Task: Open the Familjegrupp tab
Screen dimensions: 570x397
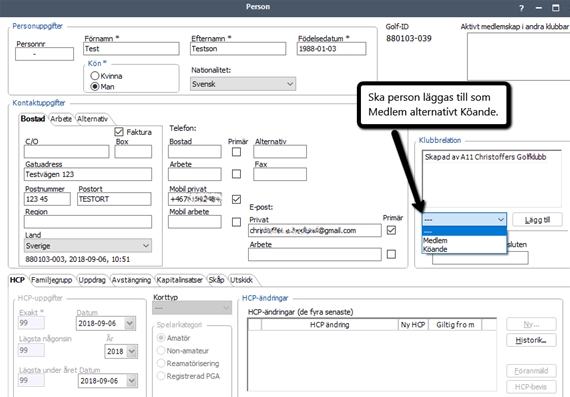Action: (51, 280)
